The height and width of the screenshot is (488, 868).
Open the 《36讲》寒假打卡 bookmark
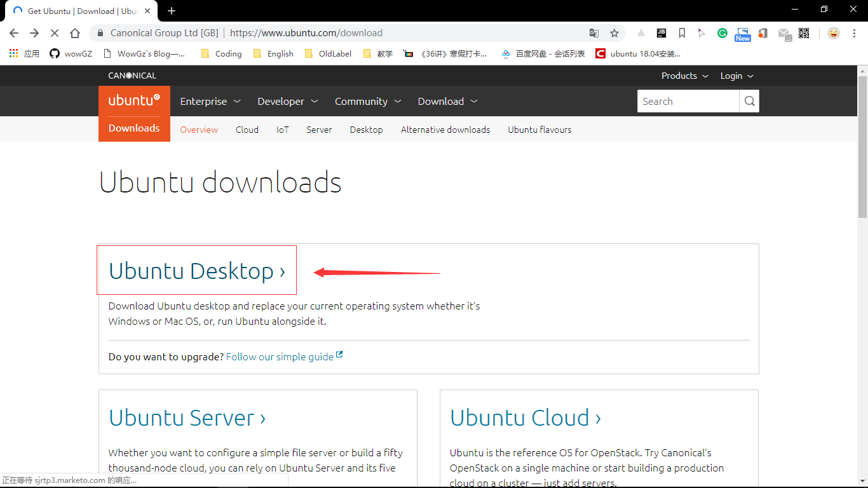445,54
